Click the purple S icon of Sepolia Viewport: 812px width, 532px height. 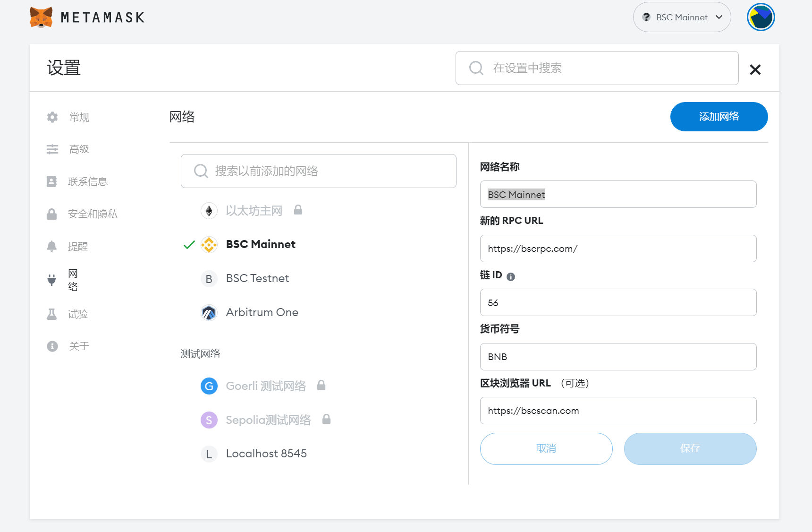(x=209, y=420)
